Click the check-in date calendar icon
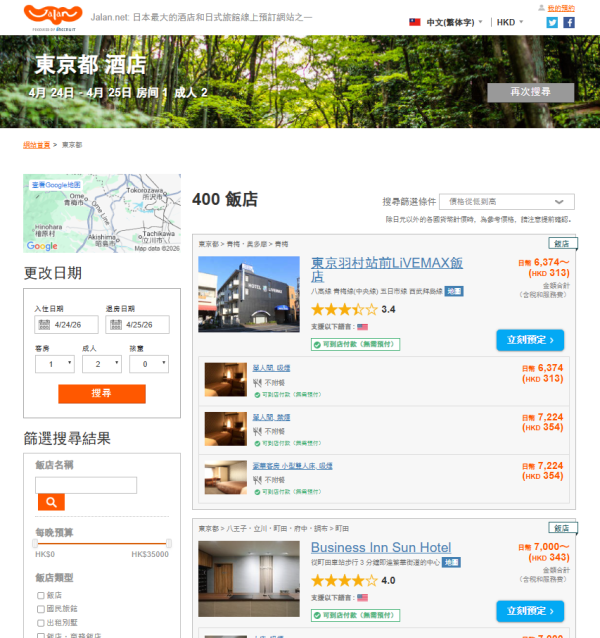The width and height of the screenshot is (600, 638). [44, 324]
